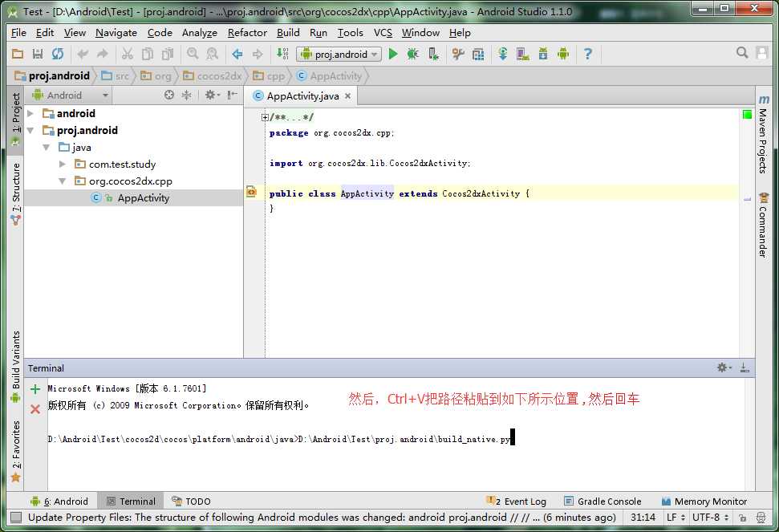779x532 pixels.
Task: Make project with the binary arrow icon
Action: (x=282, y=54)
